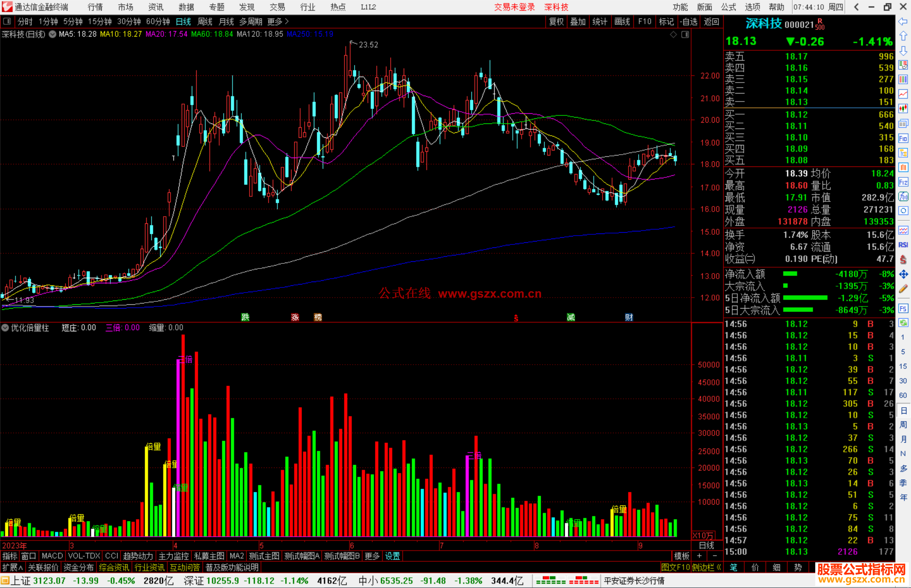Click the RSI icon in right sidebar

click(x=903, y=245)
